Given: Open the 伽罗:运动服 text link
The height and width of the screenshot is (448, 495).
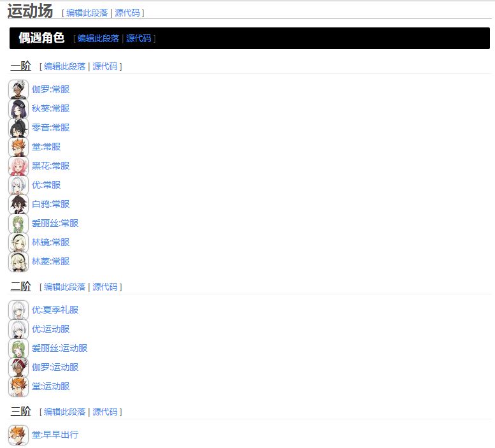Looking at the screenshot, I should point(55,367).
